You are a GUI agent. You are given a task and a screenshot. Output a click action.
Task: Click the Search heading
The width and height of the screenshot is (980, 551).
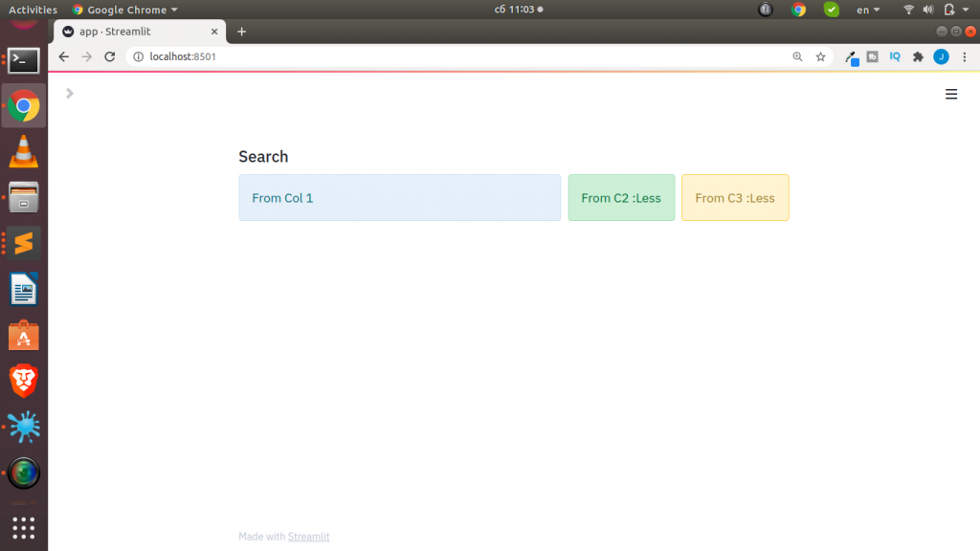[263, 156]
